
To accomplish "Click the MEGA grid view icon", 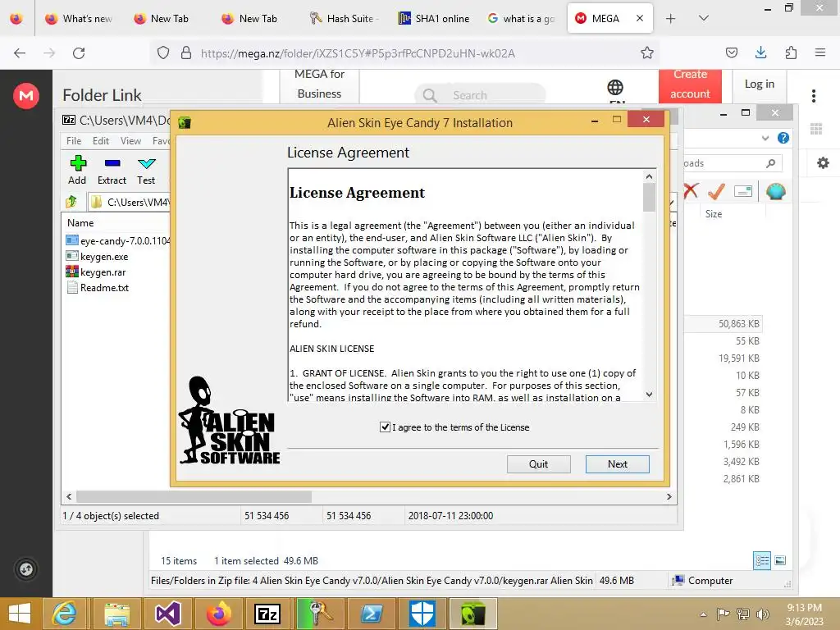I will (816, 129).
